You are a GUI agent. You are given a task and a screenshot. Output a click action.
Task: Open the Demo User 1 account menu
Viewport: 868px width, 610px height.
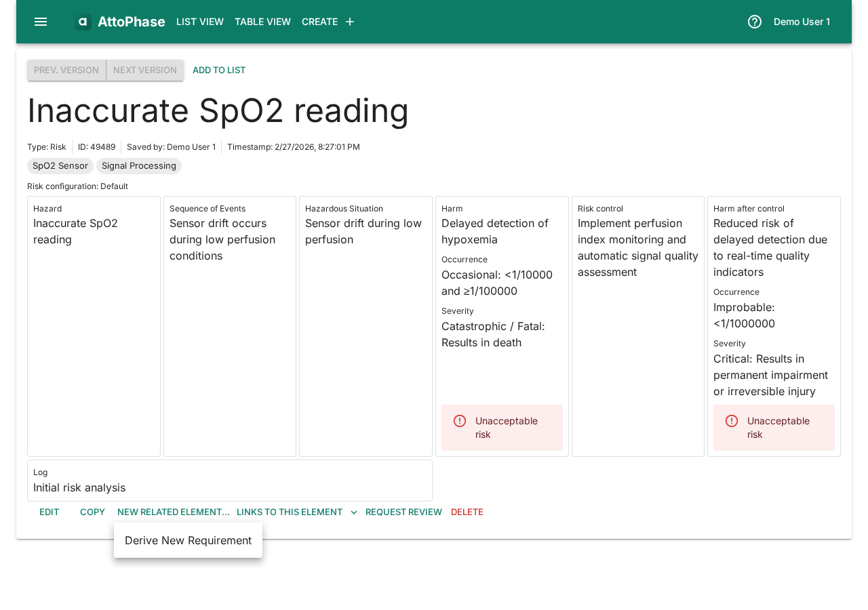[x=802, y=22]
